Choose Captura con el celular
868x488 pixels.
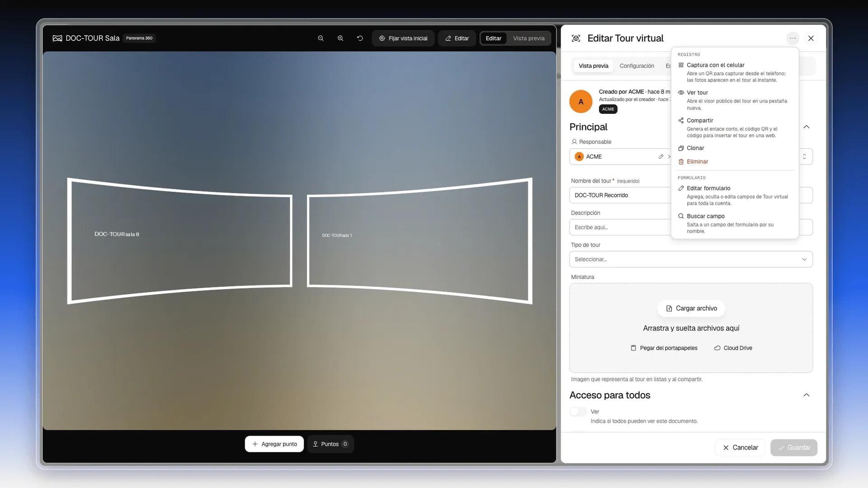coord(735,72)
